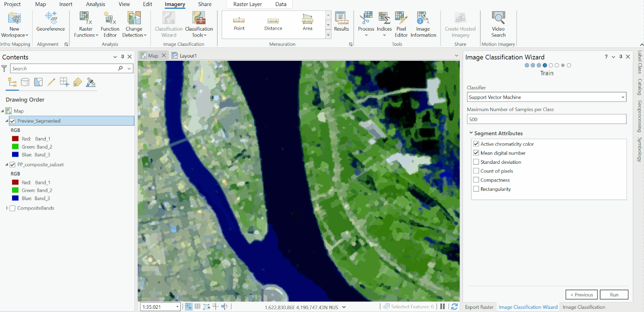
Task: Switch to Analysis ribbon tab
Action: click(95, 4)
